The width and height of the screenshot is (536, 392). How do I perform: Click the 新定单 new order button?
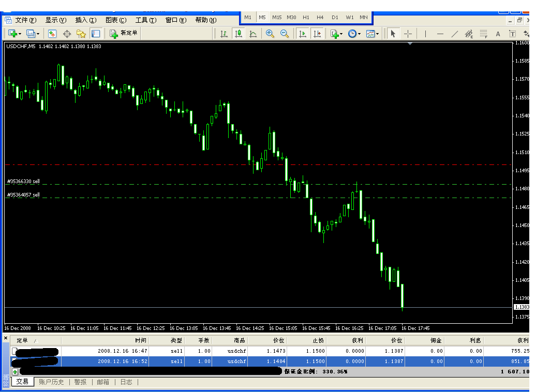click(124, 34)
